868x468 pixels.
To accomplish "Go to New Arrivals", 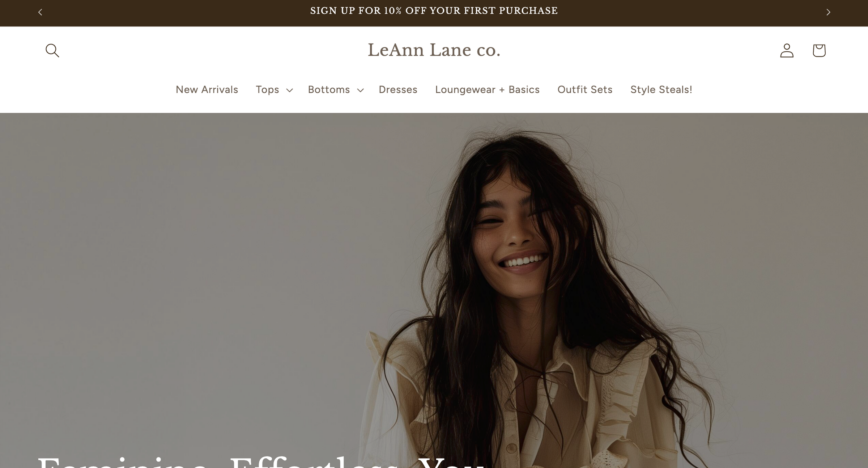I will coord(207,89).
